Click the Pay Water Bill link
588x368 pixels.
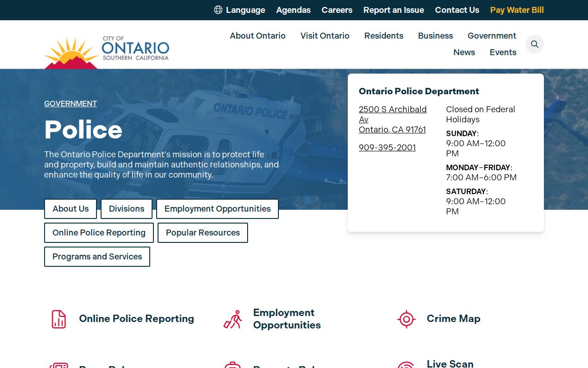pyautogui.click(x=517, y=10)
